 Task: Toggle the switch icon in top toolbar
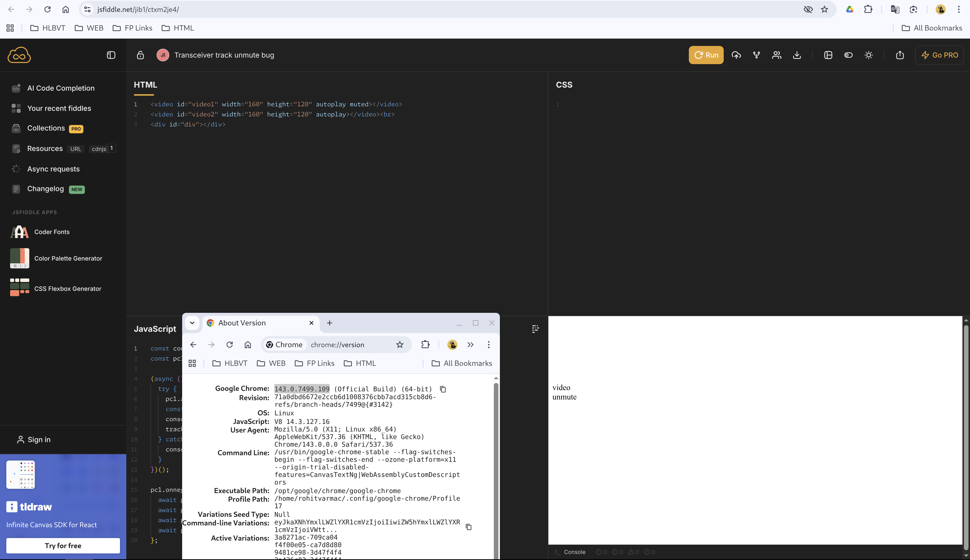[848, 55]
